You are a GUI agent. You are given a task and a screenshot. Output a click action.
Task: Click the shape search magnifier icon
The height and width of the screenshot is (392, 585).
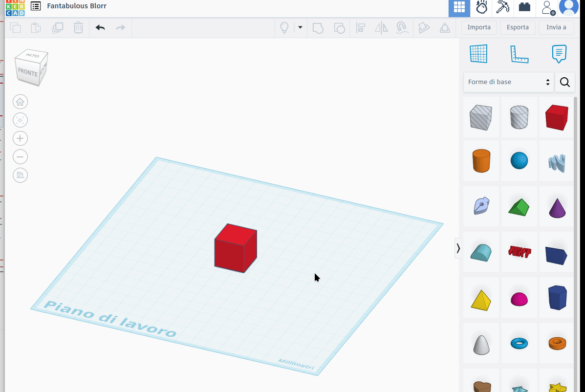(x=565, y=82)
